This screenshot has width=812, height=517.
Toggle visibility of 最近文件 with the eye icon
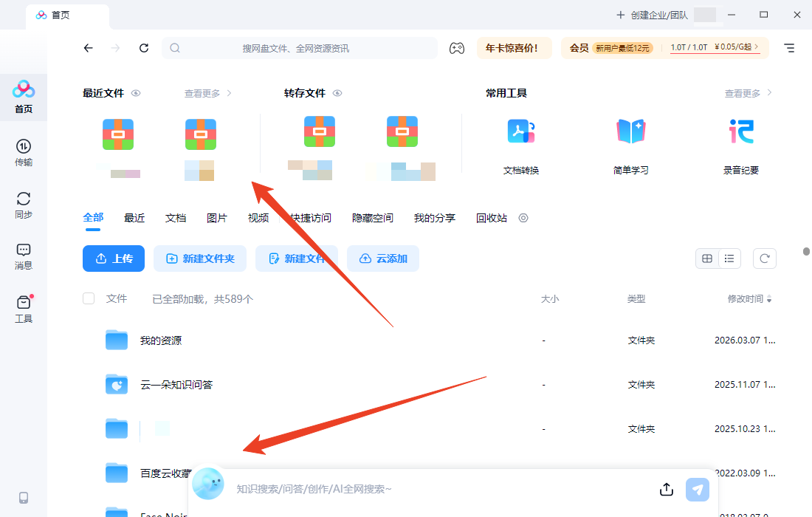coord(136,93)
